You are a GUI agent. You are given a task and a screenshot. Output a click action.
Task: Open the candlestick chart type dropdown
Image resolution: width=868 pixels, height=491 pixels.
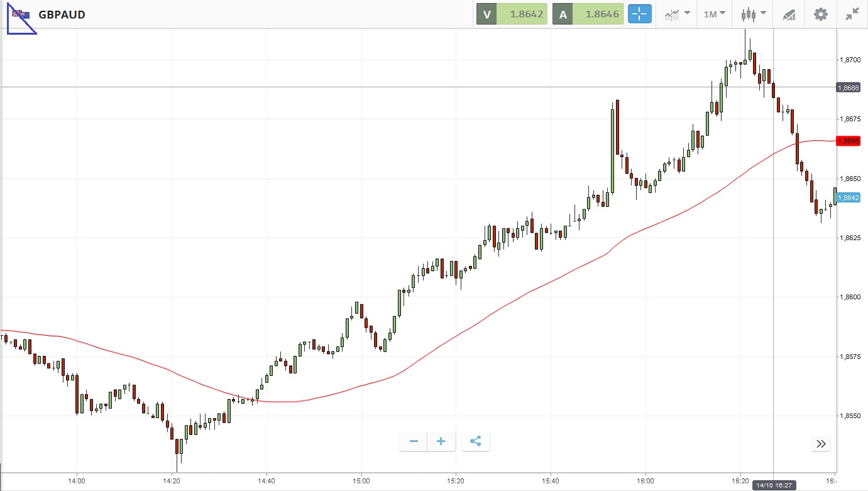tap(754, 14)
